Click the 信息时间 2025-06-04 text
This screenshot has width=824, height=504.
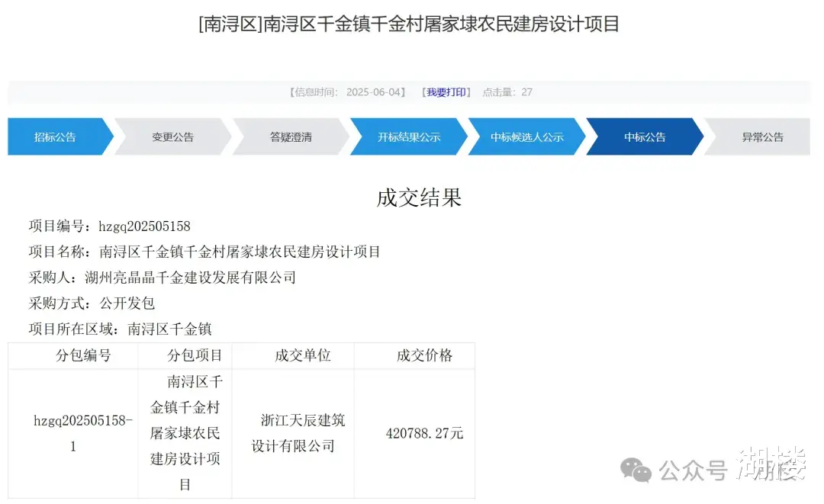(347, 92)
